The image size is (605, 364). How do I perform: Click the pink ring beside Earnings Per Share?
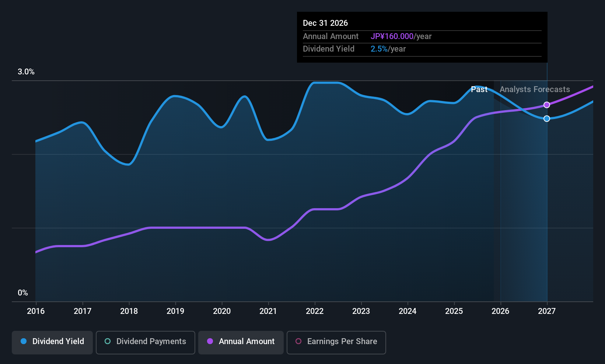(x=298, y=342)
